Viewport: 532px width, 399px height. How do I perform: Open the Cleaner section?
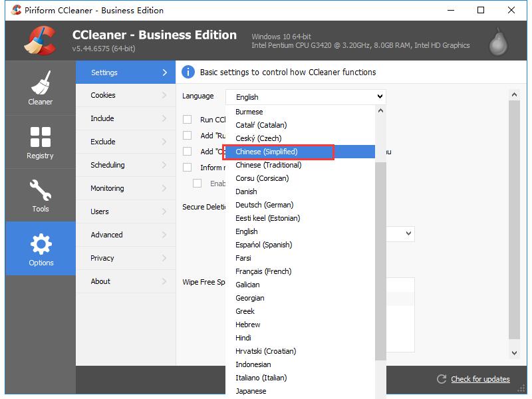[x=40, y=88]
